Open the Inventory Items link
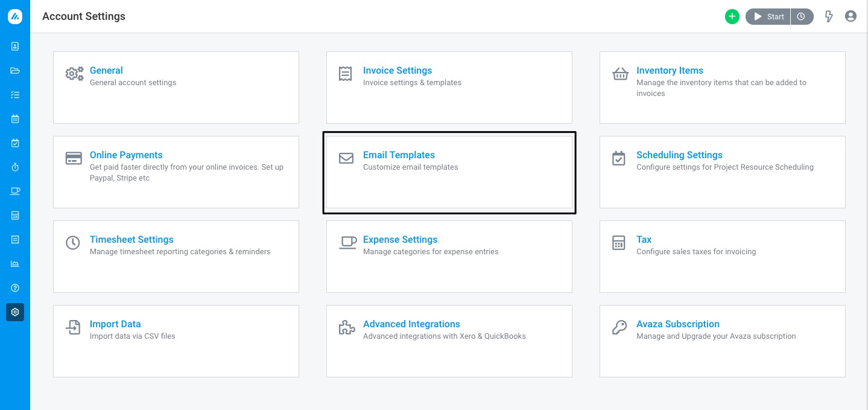This screenshot has width=868, height=410. 670,71
